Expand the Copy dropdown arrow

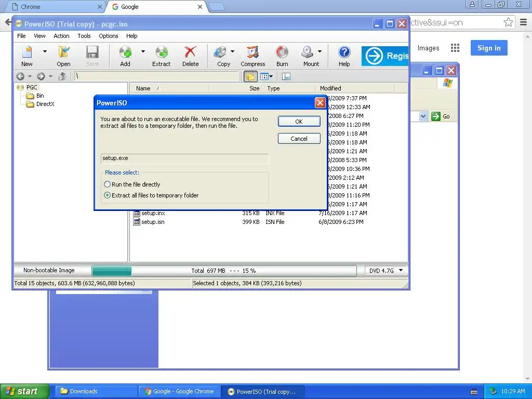coord(232,51)
